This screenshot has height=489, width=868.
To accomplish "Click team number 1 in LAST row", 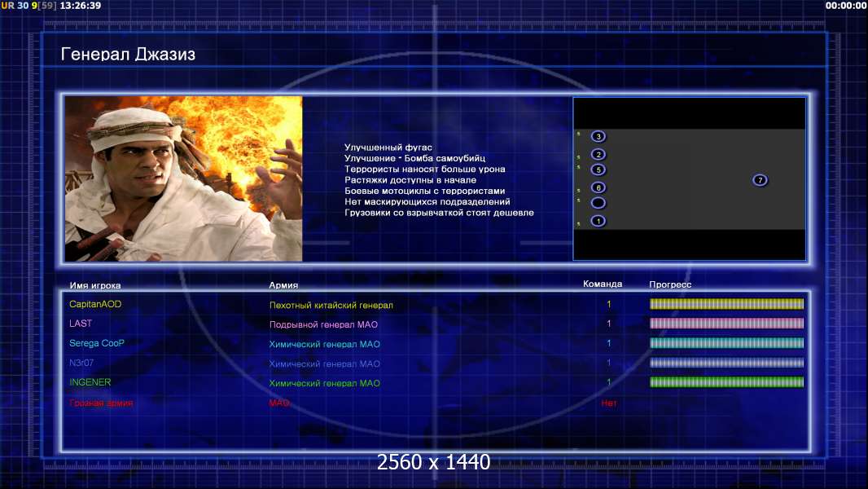I will tap(609, 324).
